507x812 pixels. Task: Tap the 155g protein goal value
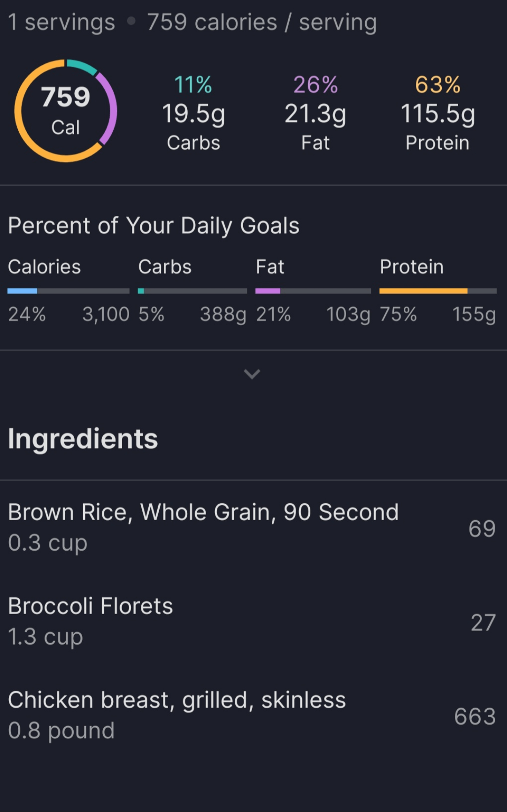[474, 314]
